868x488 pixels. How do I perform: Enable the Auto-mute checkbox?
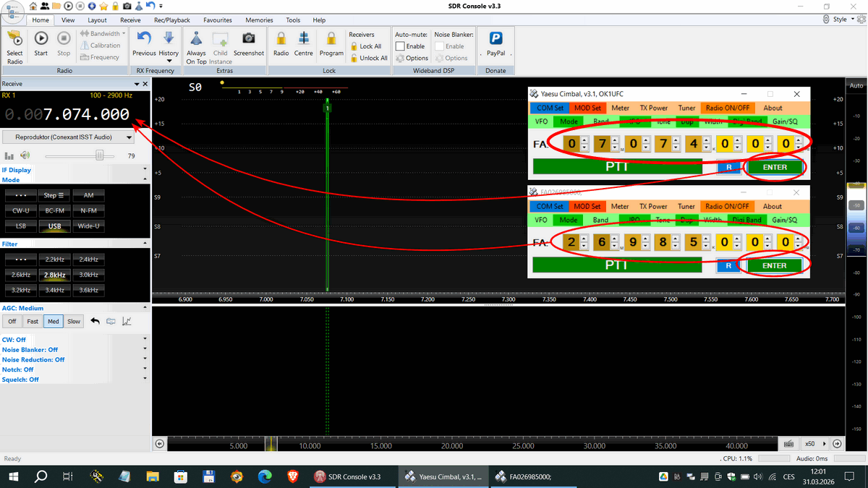(x=400, y=46)
